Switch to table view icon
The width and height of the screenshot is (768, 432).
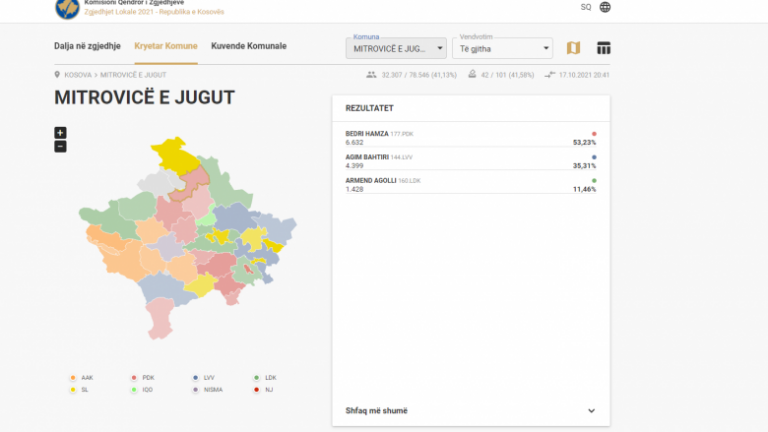click(x=603, y=48)
